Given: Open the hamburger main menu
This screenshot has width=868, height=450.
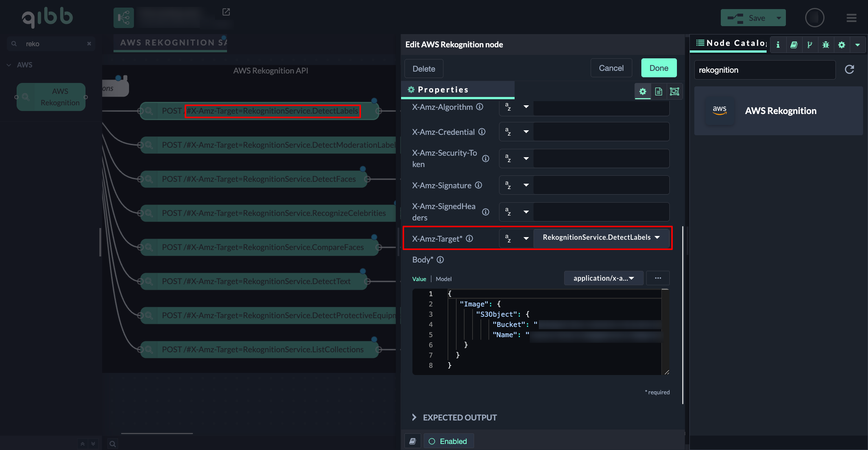Looking at the screenshot, I should [851, 18].
